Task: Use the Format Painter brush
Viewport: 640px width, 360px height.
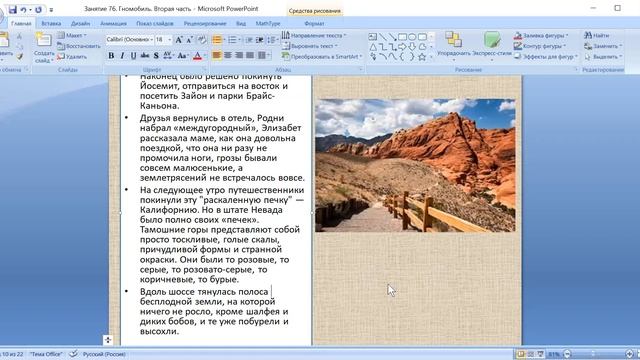Action: pos(19,56)
